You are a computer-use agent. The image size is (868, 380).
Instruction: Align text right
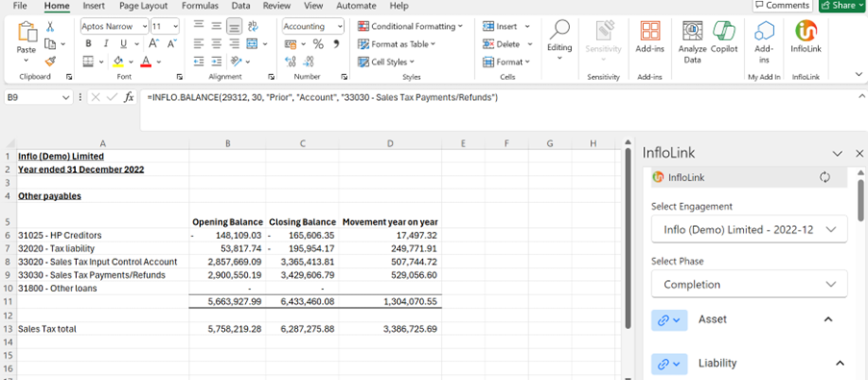235,43
